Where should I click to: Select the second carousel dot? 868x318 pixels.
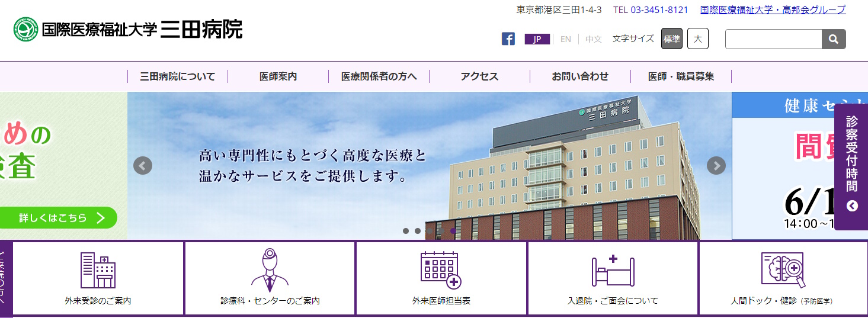click(x=418, y=231)
